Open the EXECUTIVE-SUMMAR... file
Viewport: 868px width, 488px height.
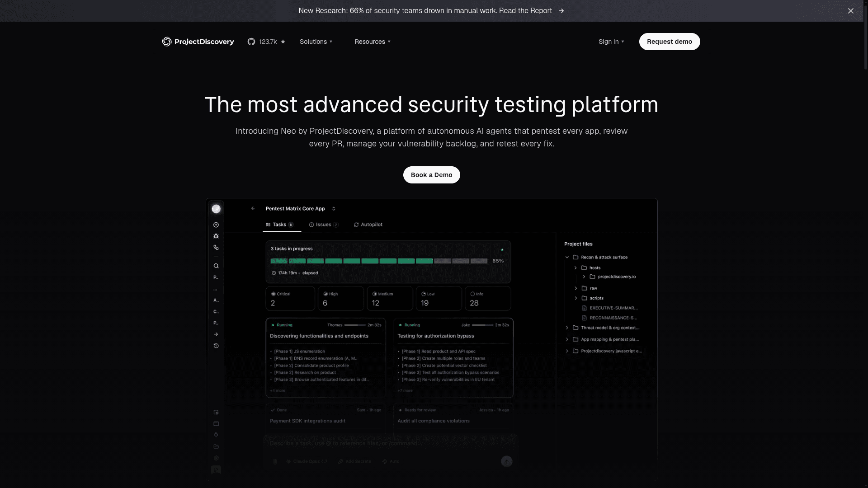coord(610,308)
